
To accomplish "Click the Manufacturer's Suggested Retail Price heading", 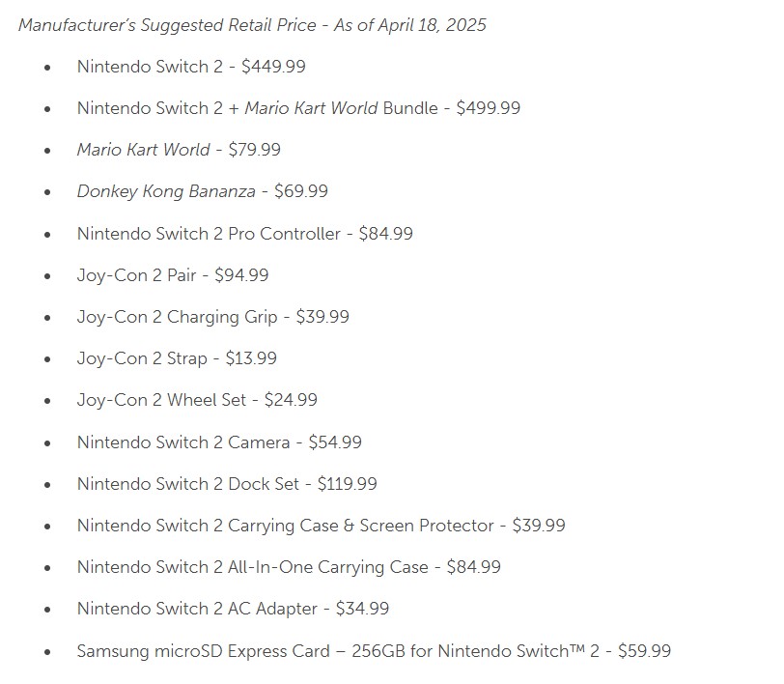I will pos(252,25).
